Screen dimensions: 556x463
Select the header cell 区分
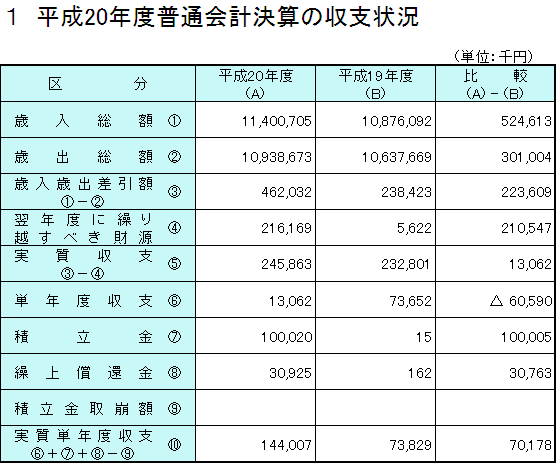point(98,84)
